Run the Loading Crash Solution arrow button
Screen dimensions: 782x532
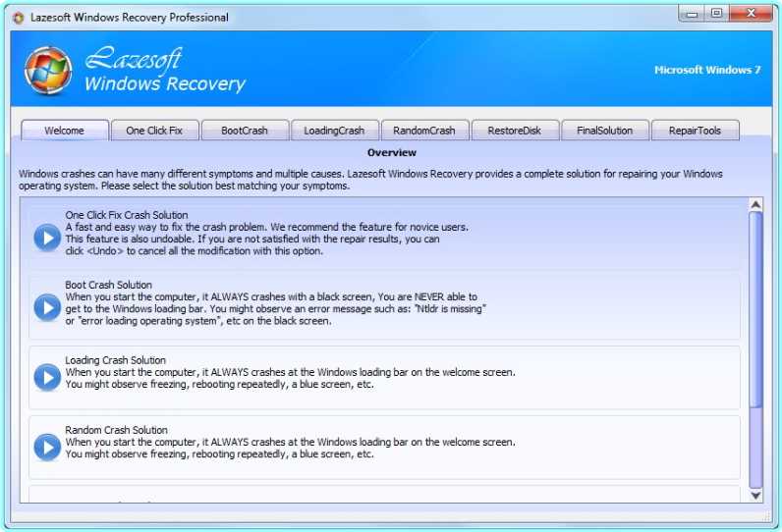pos(47,377)
